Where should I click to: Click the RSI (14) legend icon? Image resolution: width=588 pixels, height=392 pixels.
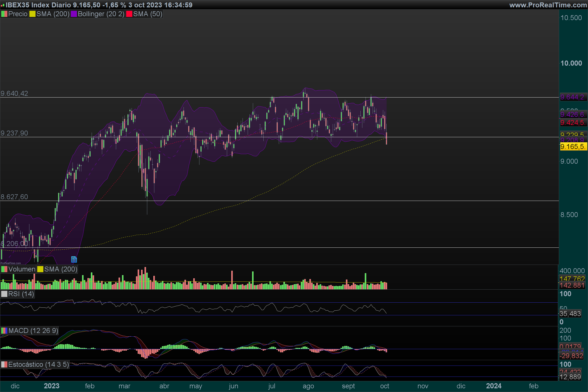point(4,294)
